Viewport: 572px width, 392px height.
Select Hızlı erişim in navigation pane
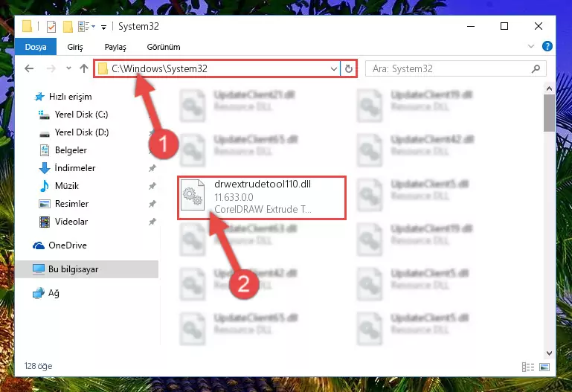click(x=70, y=97)
